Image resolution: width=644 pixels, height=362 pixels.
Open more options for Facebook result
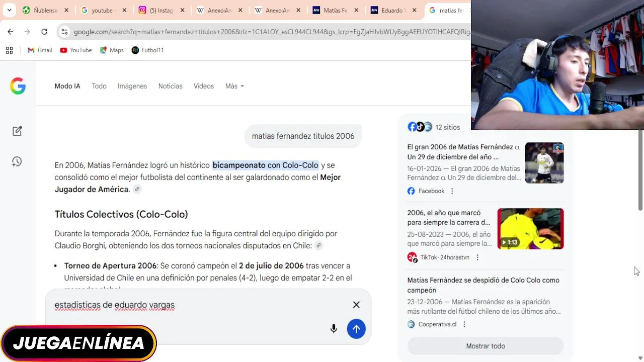click(452, 191)
